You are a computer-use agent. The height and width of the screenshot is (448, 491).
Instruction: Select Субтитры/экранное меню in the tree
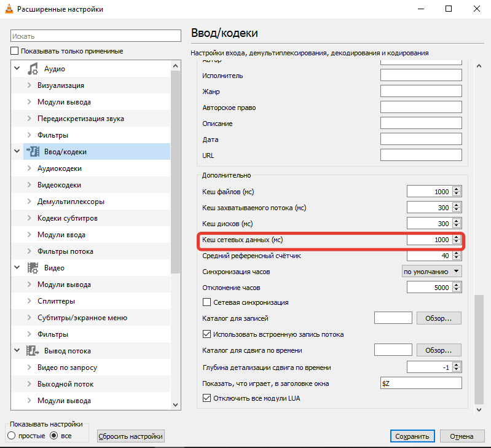tap(82, 318)
